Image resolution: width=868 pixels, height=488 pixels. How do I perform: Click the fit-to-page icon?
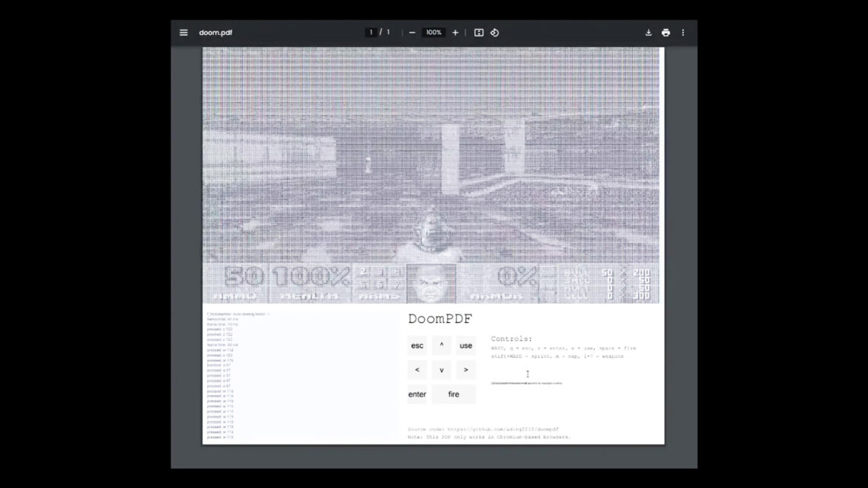[479, 33]
